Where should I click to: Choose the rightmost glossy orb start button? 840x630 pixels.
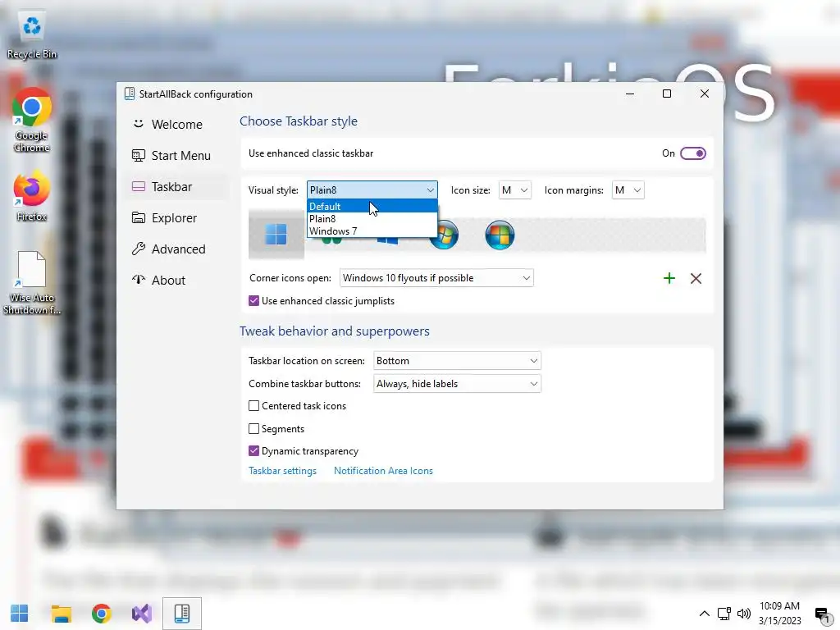point(500,235)
